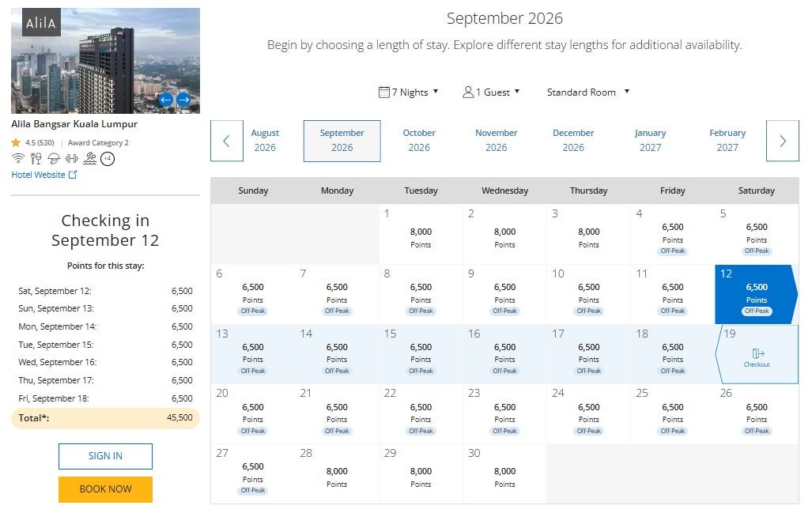
Task: Switch to the August 2026 tab
Action: 266,139
